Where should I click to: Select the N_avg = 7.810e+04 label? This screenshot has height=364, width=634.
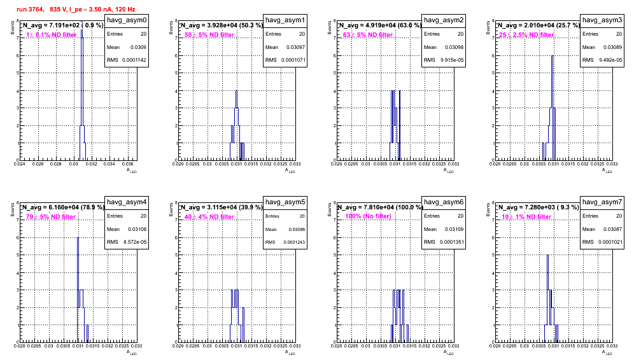[x=380, y=207]
